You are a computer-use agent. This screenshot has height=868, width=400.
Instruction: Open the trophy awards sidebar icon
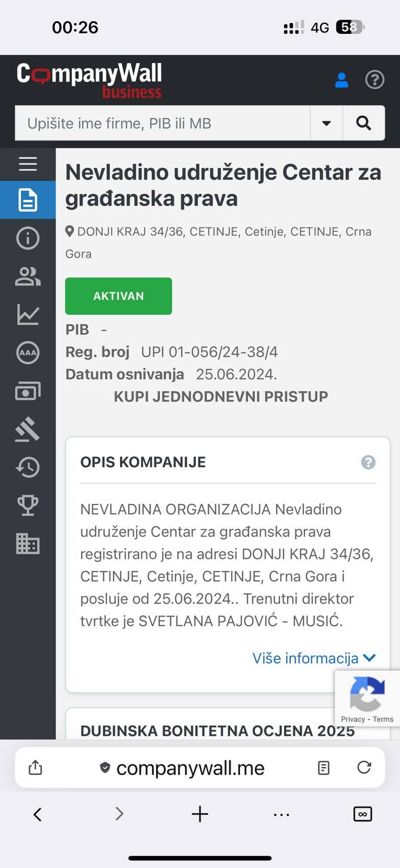tap(28, 505)
